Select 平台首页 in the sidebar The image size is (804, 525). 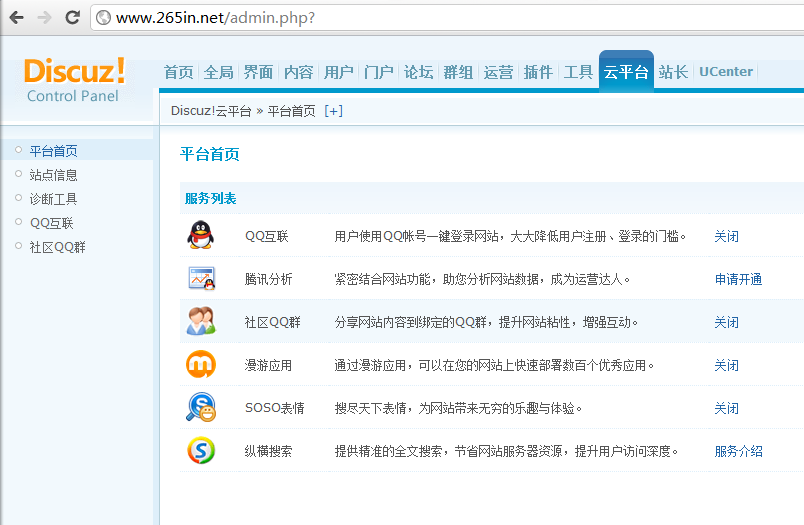point(53,151)
